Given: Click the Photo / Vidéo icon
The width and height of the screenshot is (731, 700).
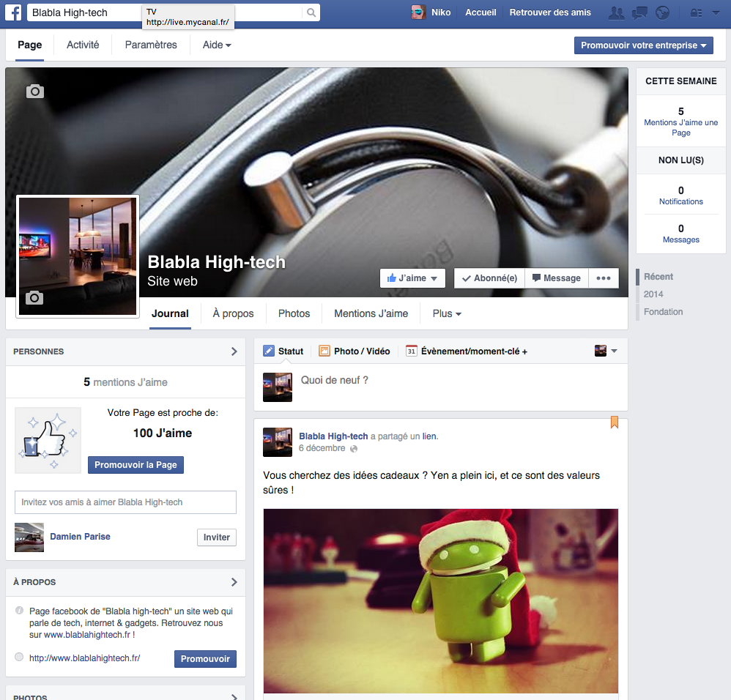Looking at the screenshot, I should [324, 351].
